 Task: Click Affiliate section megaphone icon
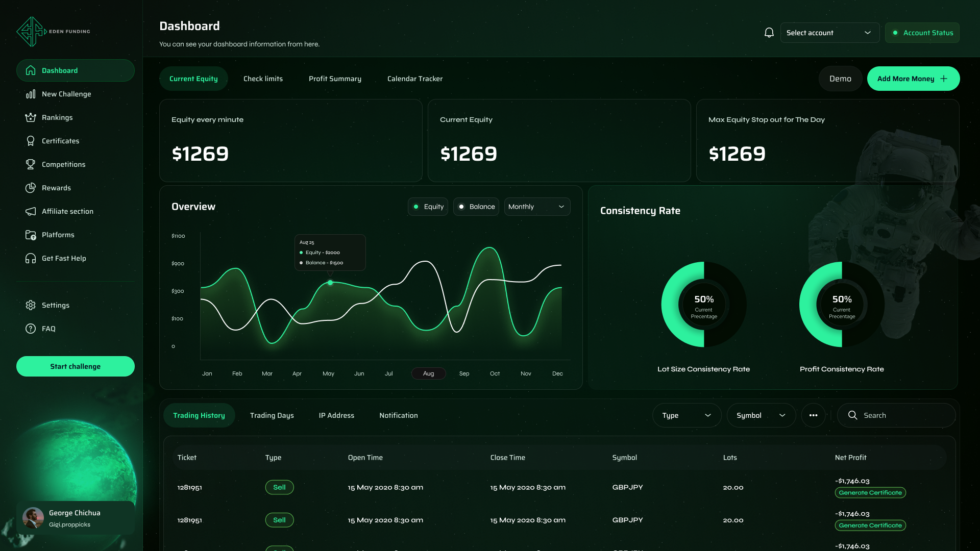point(31,211)
